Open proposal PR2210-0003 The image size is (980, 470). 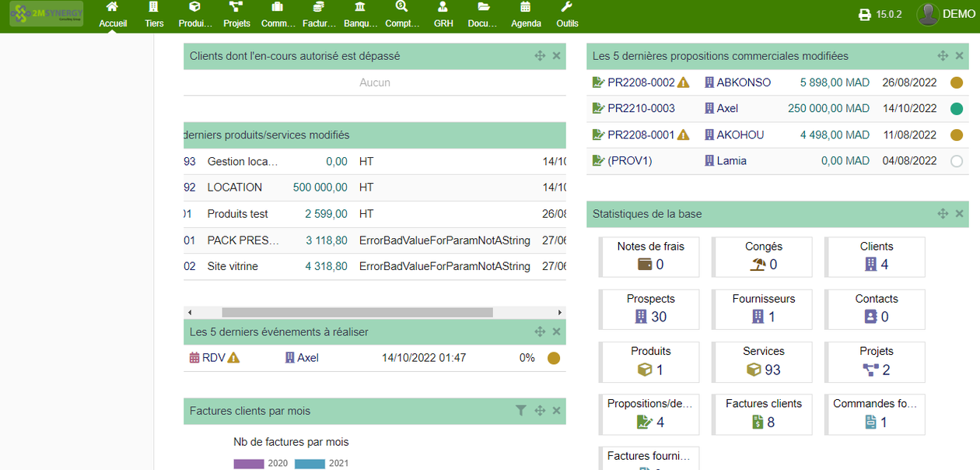(641, 108)
